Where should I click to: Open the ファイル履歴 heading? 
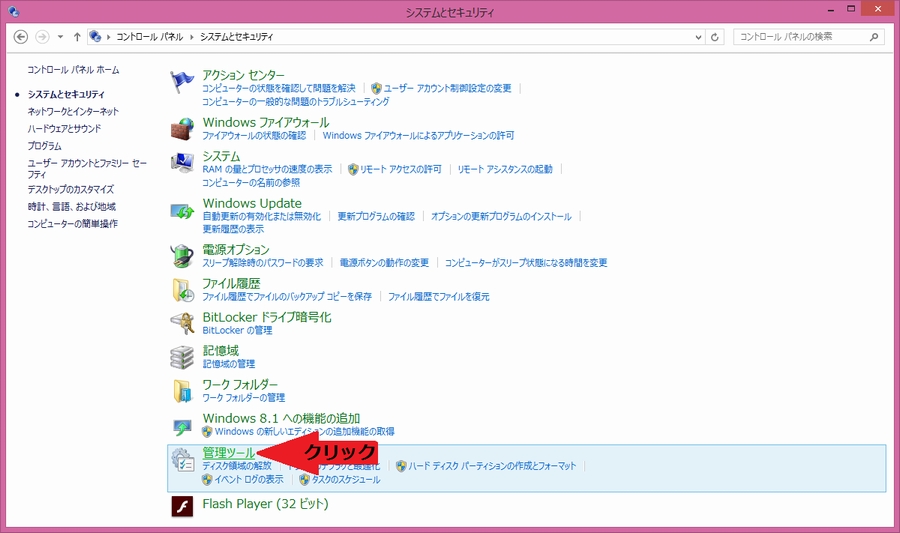click(231, 283)
